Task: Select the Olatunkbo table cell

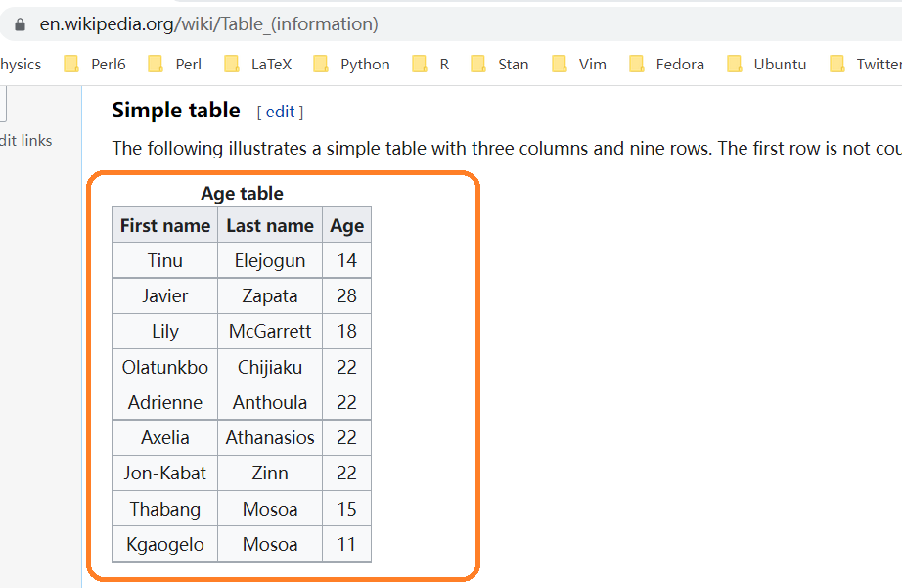Action: [x=165, y=368]
